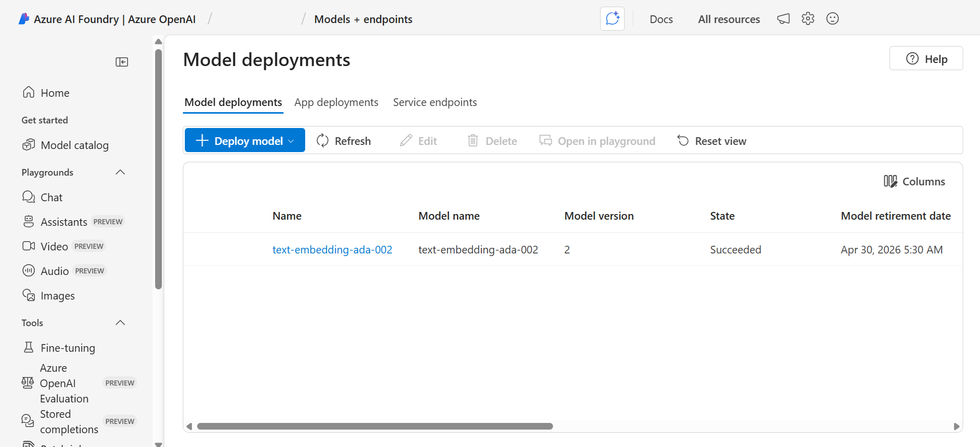Click the Fine-tuning flask icon
The height and width of the screenshot is (447, 980).
click(x=29, y=348)
